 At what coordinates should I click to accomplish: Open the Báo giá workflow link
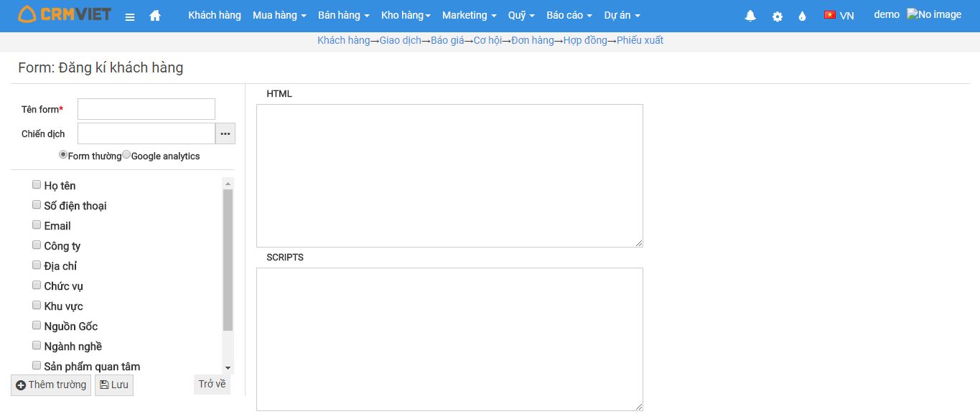447,40
